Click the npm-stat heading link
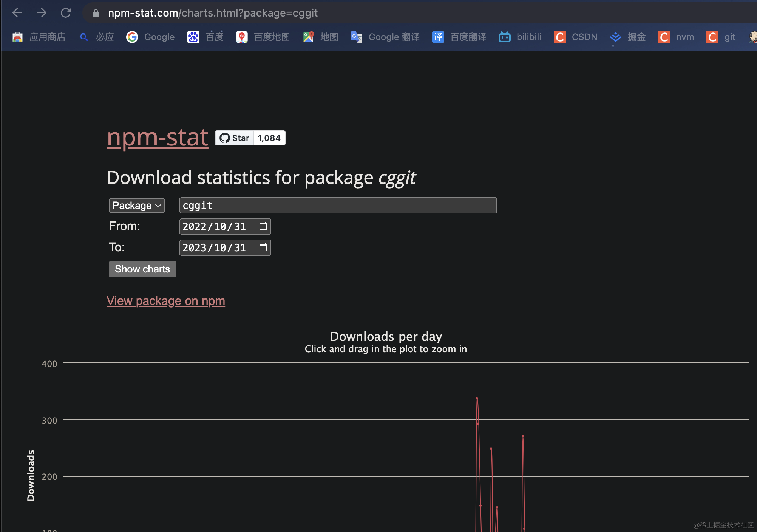This screenshot has width=757, height=532. (x=157, y=138)
